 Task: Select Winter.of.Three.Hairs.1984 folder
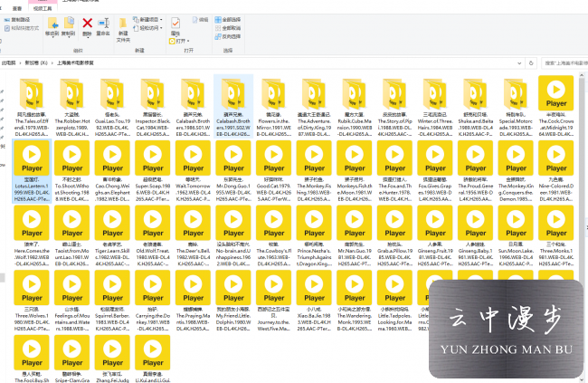click(435, 106)
